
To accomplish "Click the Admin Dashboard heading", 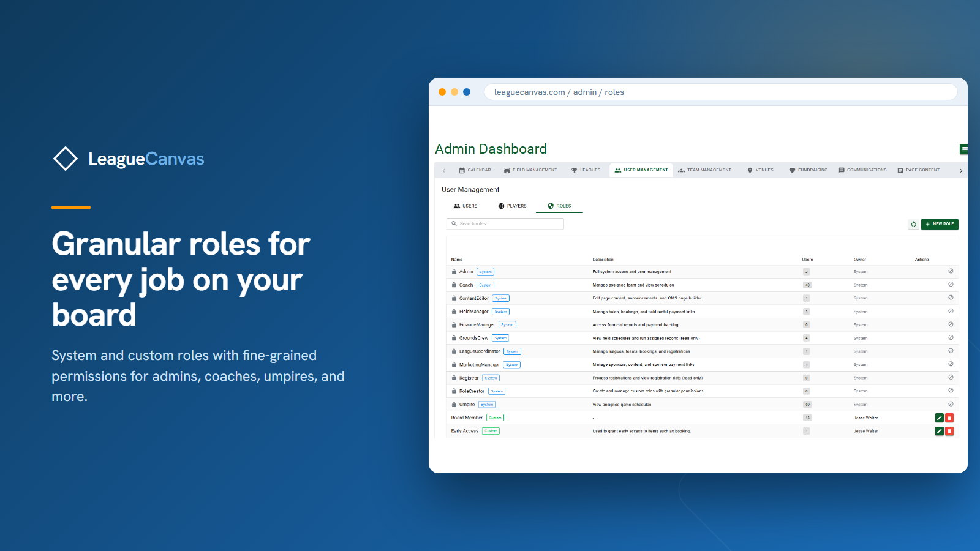I will [x=491, y=149].
